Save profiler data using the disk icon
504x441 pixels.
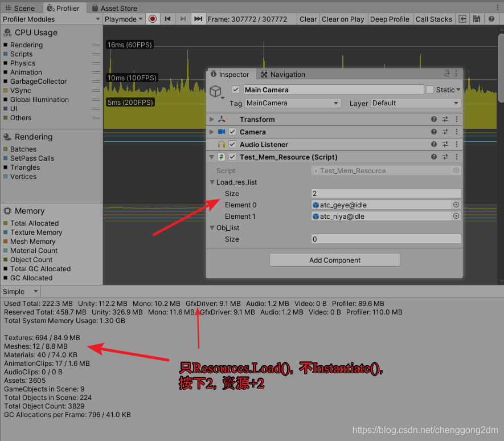coord(477,19)
